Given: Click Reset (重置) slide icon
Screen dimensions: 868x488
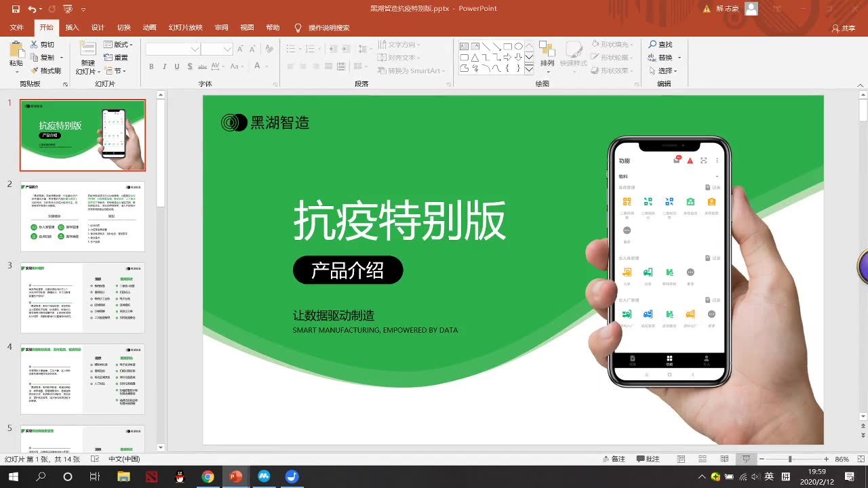Looking at the screenshot, I should click(108, 58).
